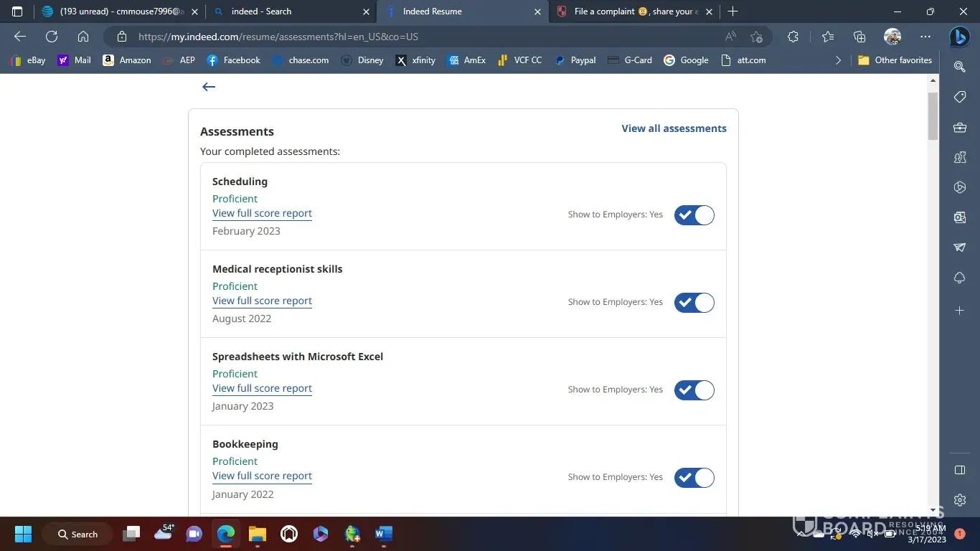980x551 pixels.
Task: Switch to File a complaint tab
Action: pos(631,11)
